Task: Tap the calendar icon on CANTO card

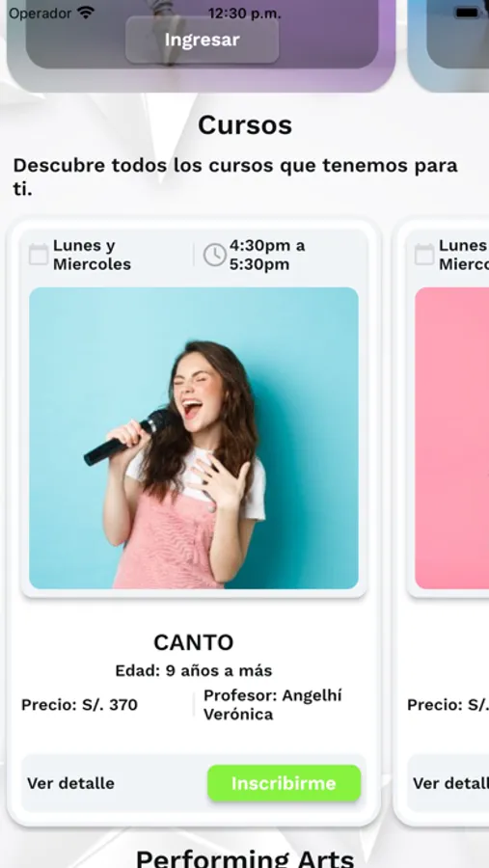Action: pos(39,255)
